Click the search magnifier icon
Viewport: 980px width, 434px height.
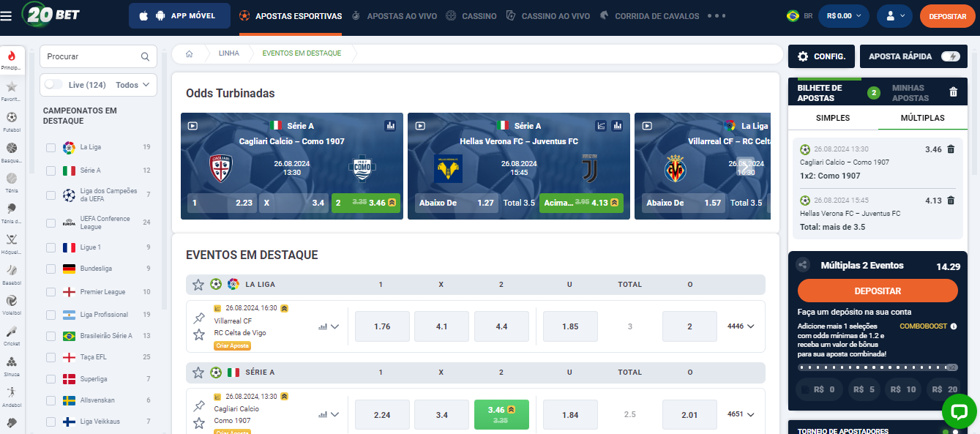(x=145, y=56)
